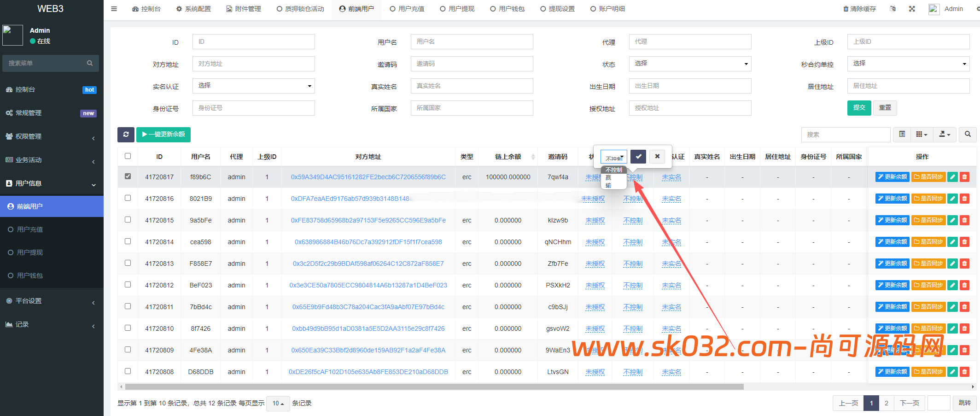Click the refresh icon button above the table
980x416 pixels.
coord(126,135)
